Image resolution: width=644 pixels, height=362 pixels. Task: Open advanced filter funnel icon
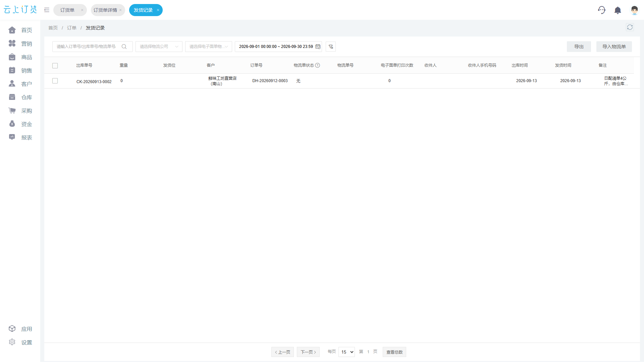[331, 47]
